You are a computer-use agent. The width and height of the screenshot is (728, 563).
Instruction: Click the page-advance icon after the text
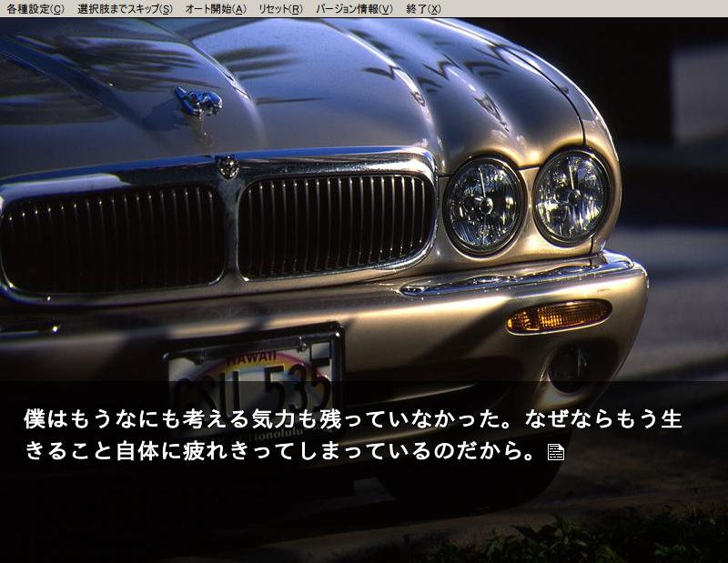(556, 452)
